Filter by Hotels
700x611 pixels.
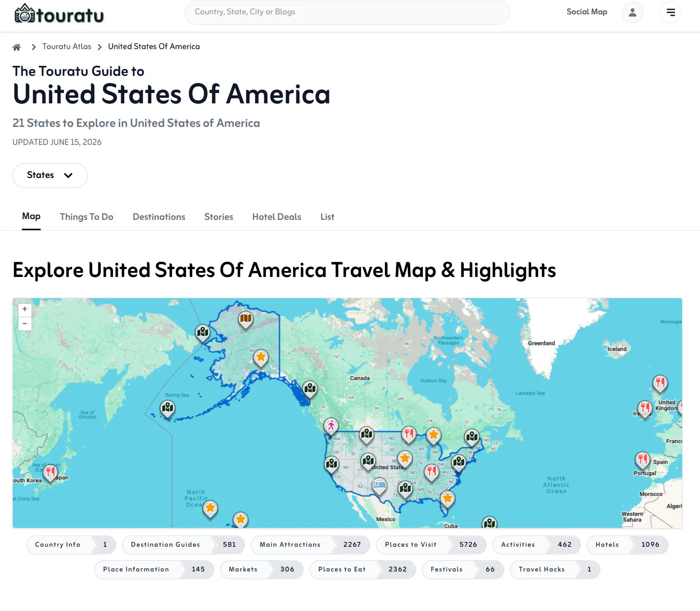(x=627, y=545)
